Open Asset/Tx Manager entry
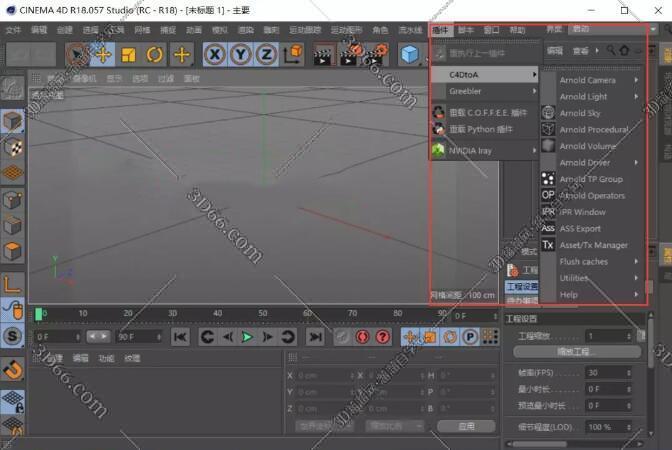This screenshot has height=450, width=672. (x=593, y=245)
